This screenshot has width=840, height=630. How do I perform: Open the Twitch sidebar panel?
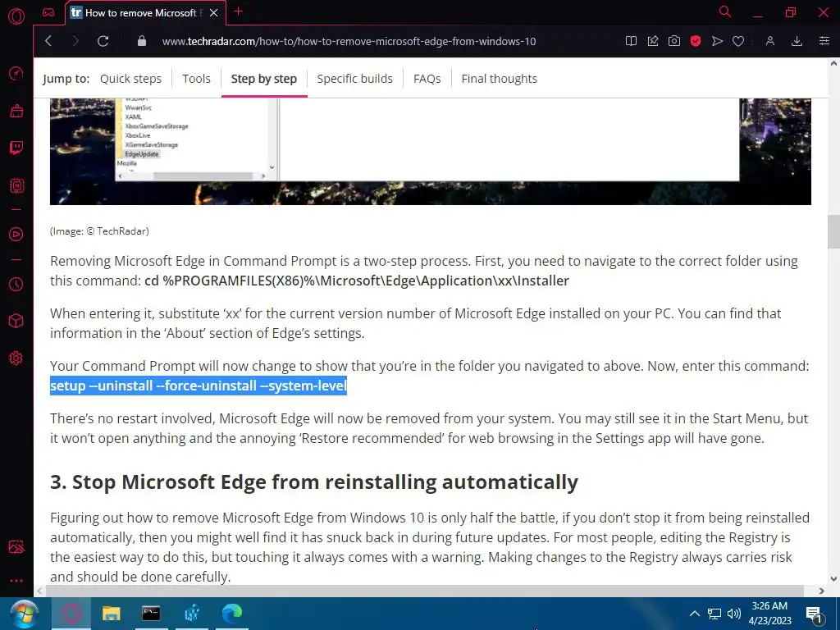(16, 148)
